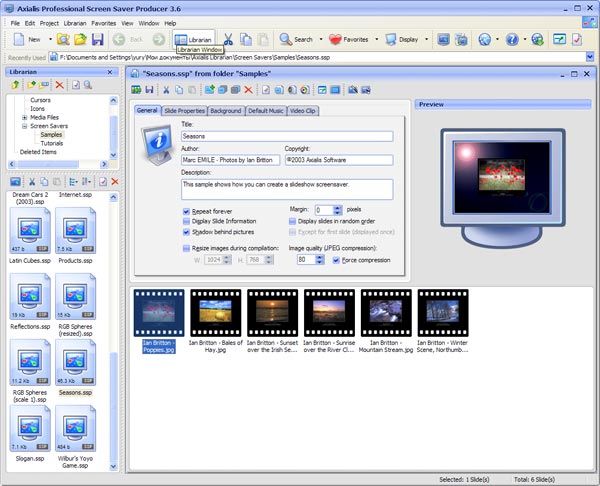Image resolution: width=600 pixels, height=486 pixels.
Task: Click the save icon in project toolbar
Action: coord(148,90)
